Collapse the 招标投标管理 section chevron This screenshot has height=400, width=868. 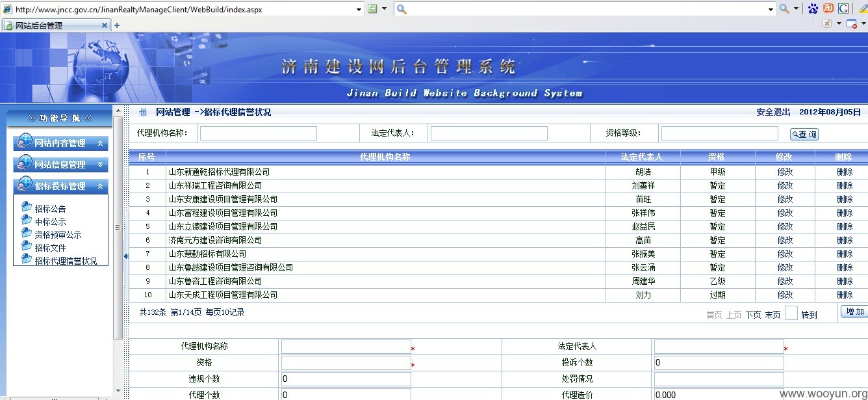pos(100,186)
